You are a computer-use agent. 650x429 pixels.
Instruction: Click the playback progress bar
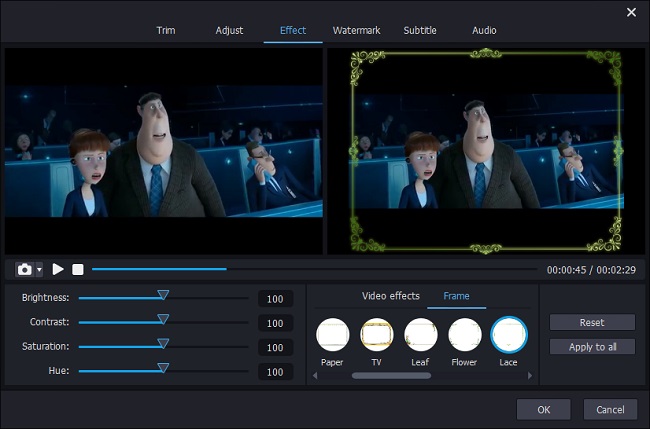click(x=314, y=269)
